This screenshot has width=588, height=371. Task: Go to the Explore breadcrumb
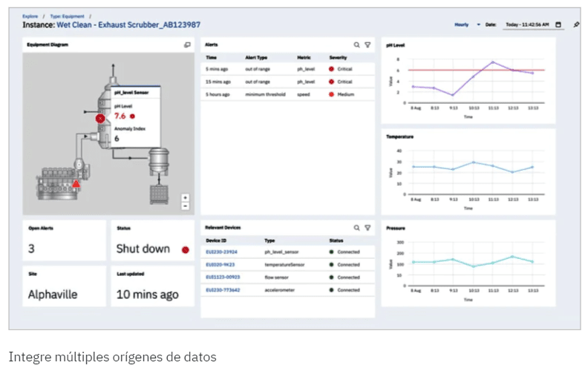coord(30,16)
